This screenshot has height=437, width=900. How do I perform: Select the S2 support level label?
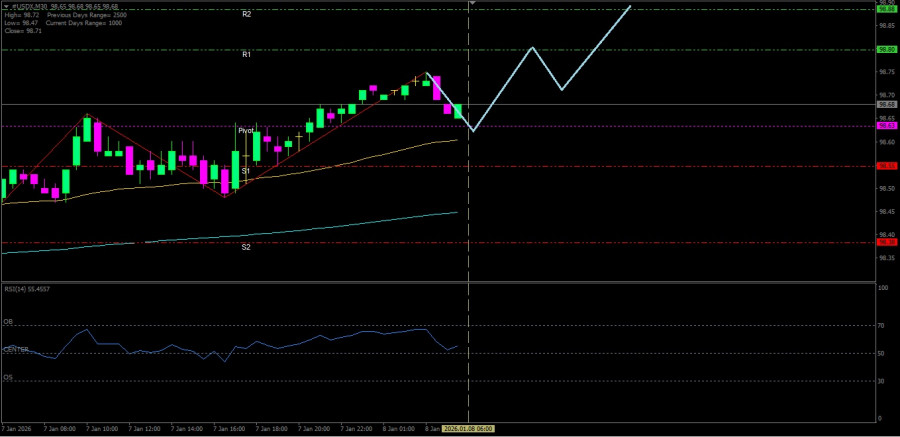click(x=245, y=247)
